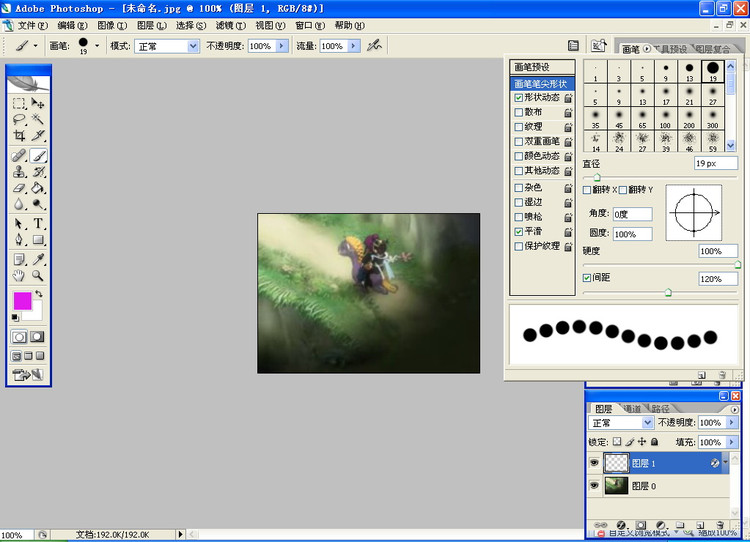Image resolution: width=750 pixels, height=542 pixels.
Task: Select the History Brush tool
Action: [38, 172]
